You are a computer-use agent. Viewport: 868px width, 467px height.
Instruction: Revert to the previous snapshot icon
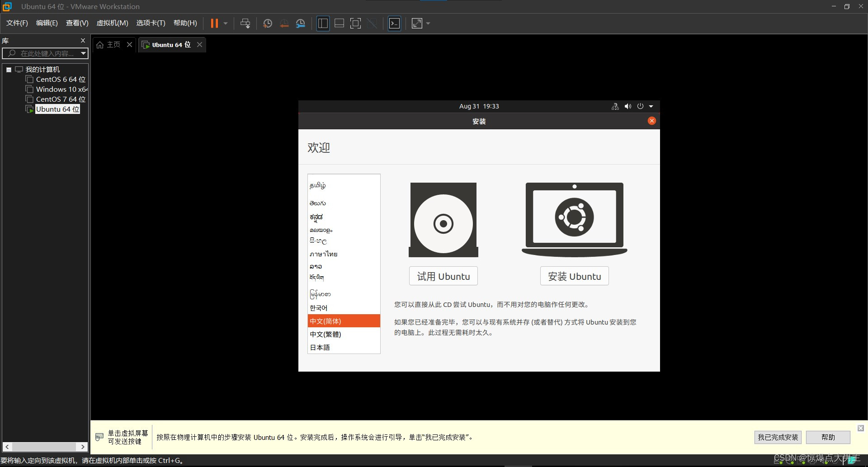[284, 23]
